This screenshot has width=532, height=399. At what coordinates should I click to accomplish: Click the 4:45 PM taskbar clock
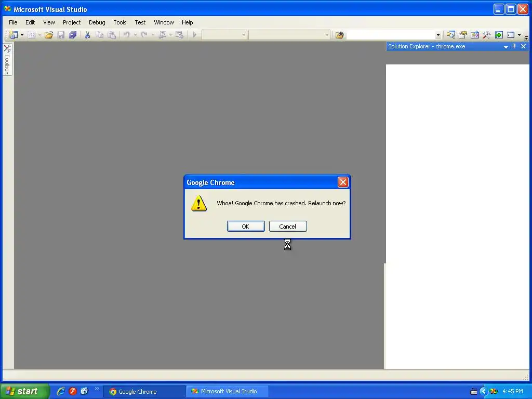coord(513,392)
